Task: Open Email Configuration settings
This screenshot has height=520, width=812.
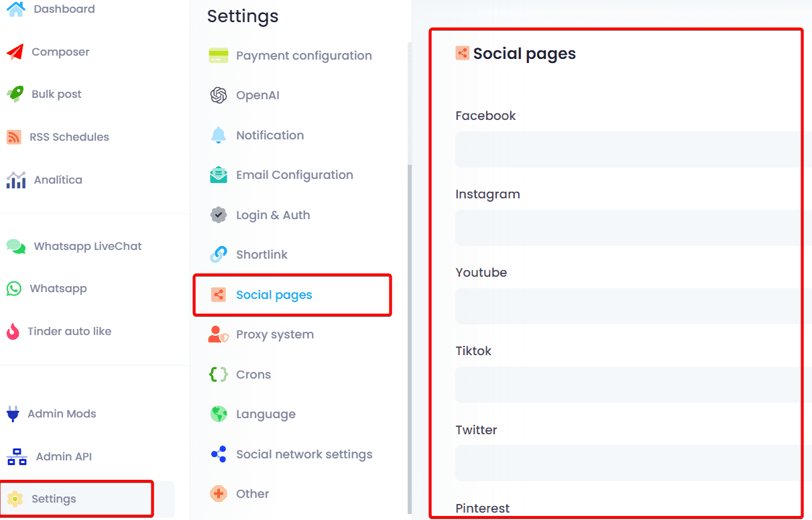Action: [294, 175]
